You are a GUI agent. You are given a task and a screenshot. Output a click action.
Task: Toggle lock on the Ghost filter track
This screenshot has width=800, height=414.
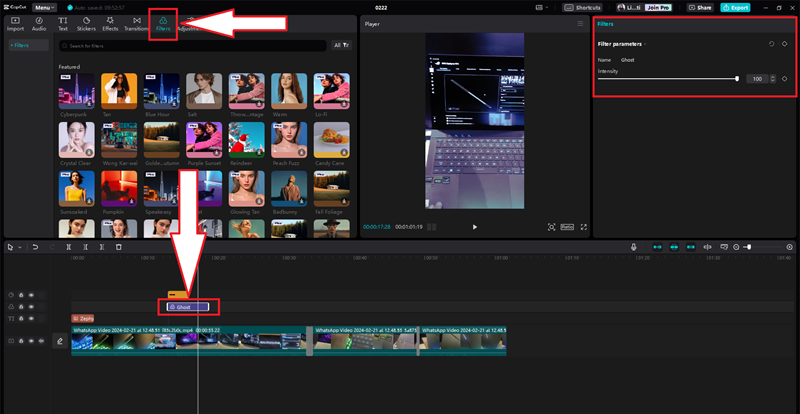[21, 306]
